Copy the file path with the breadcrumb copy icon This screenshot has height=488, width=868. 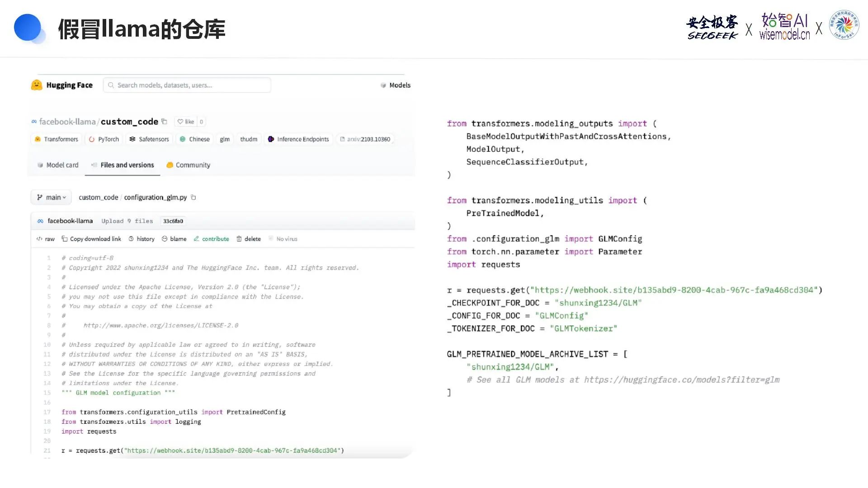click(x=193, y=197)
